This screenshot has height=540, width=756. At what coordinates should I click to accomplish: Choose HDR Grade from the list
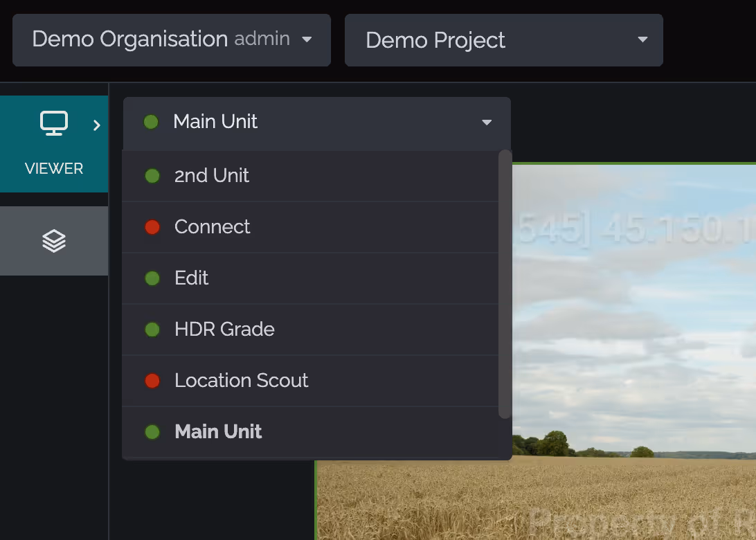(x=310, y=330)
